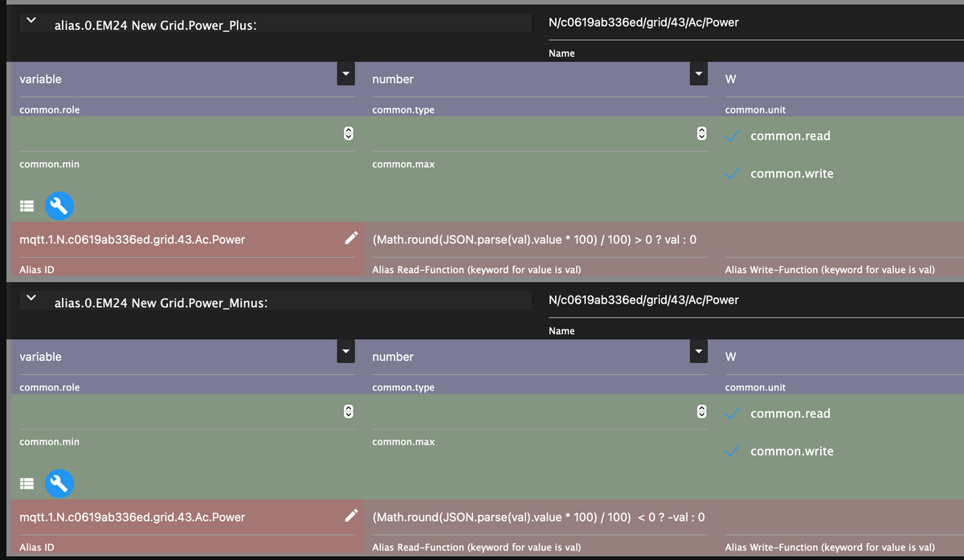Toggle common.read checkbox for Power_Minus
The image size is (964, 560).
732,414
